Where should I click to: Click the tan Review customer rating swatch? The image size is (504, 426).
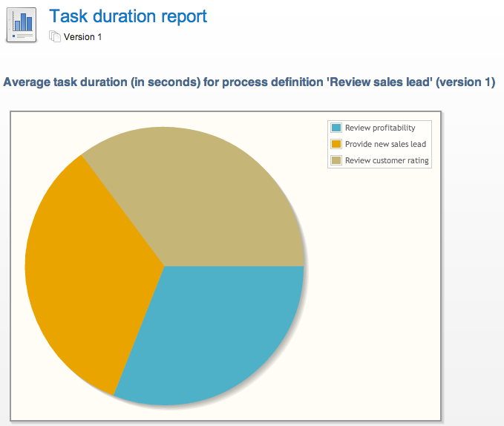tap(336, 160)
